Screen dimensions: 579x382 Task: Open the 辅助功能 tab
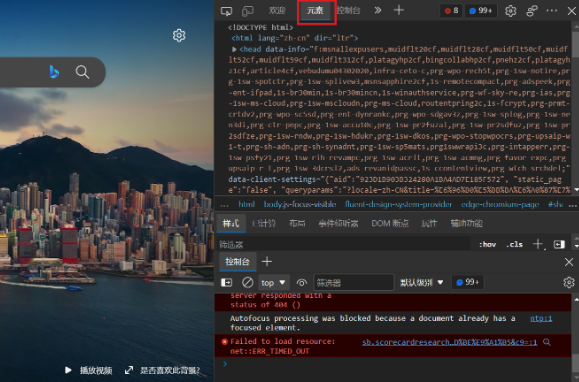coord(466,223)
